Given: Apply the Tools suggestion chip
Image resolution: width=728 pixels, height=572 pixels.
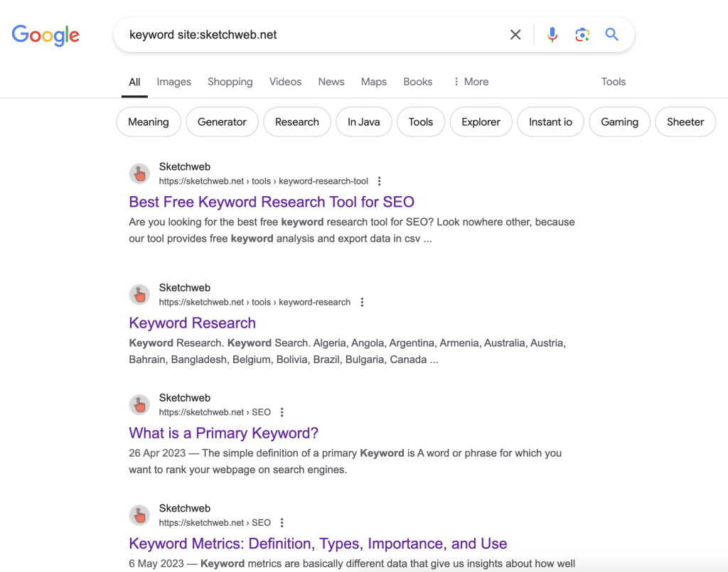Looking at the screenshot, I should coord(421,122).
